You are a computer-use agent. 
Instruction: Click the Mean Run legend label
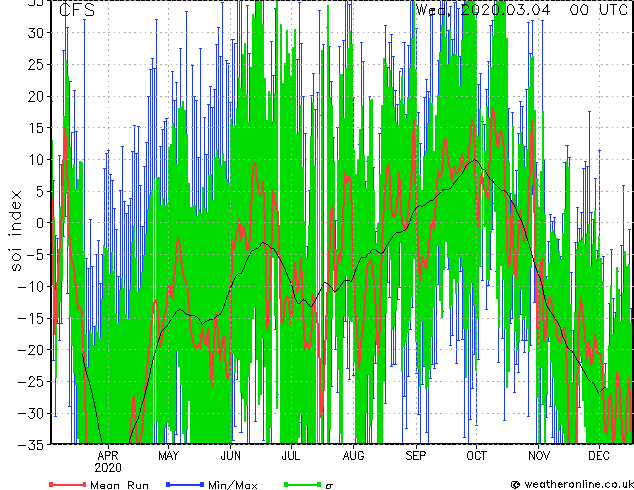[x=120, y=485]
